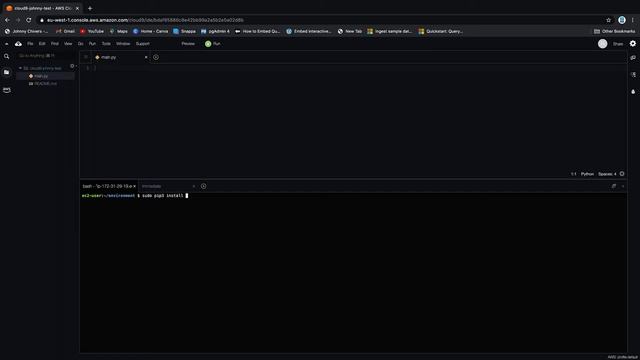This screenshot has width=640, height=360.
Task: Open the YouTube bookmark
Action: click(92, 31)
